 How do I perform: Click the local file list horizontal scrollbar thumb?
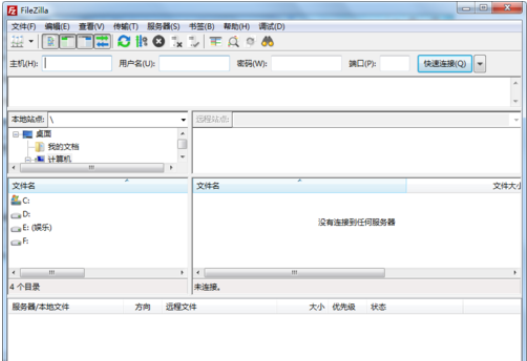52,273
